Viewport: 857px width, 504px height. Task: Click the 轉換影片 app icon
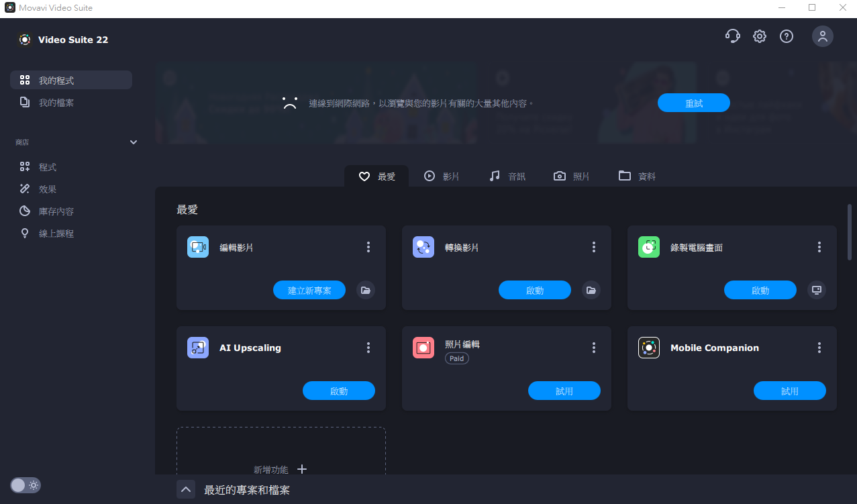coord(423,247)
